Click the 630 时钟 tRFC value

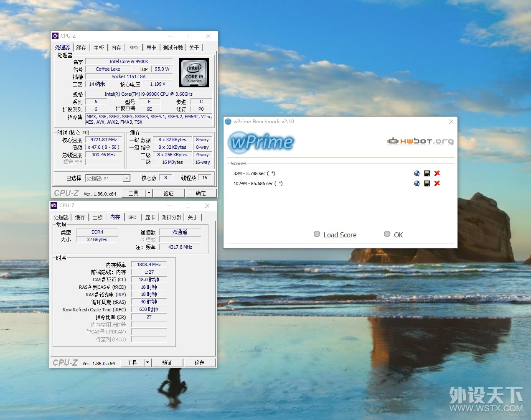click(x=149, y=310)
